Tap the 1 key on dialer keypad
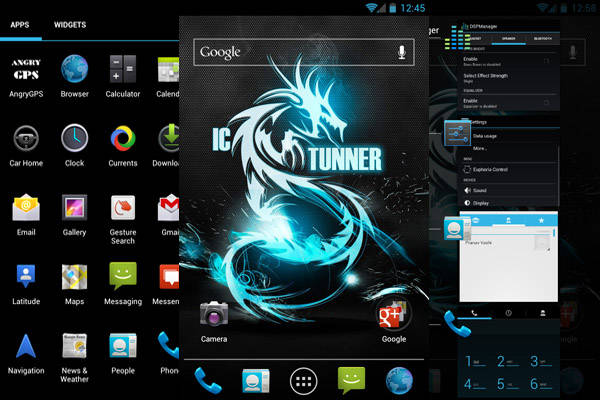Screen dimensions: 600x400 coord(475,361)
